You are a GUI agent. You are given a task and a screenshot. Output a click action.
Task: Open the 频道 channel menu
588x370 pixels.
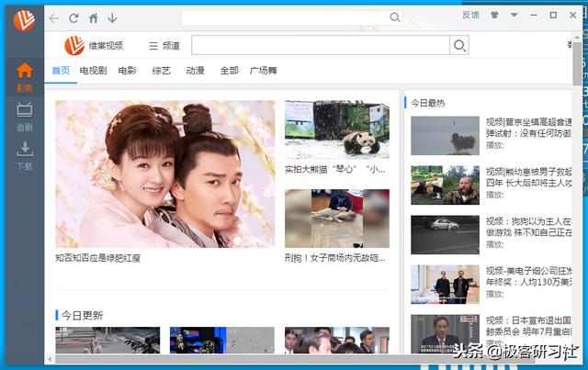click(x=164, y=46)
